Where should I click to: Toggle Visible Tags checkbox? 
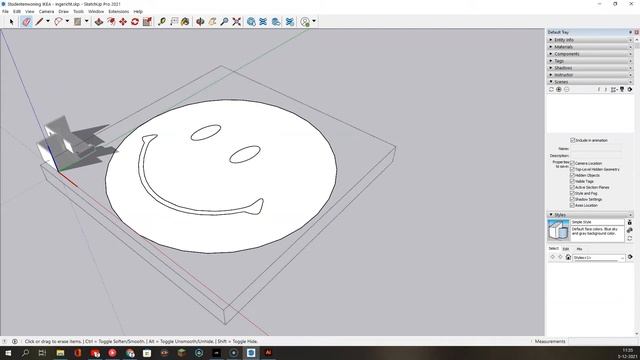pos(572,181)
